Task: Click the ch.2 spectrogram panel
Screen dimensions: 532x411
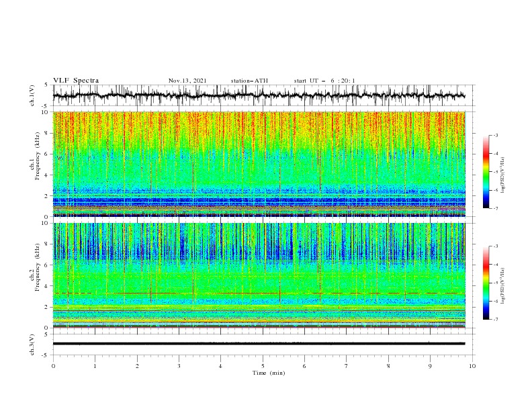Action: (259, 275)
